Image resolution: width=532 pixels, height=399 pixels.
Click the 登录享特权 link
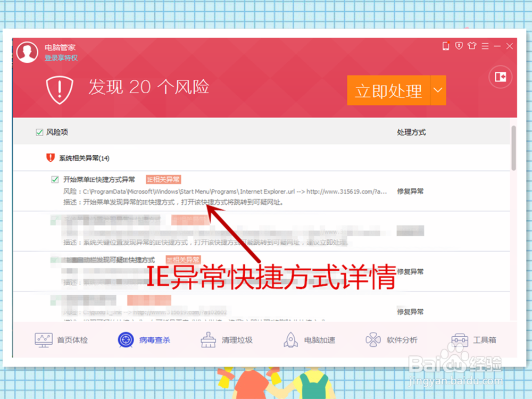61,58
